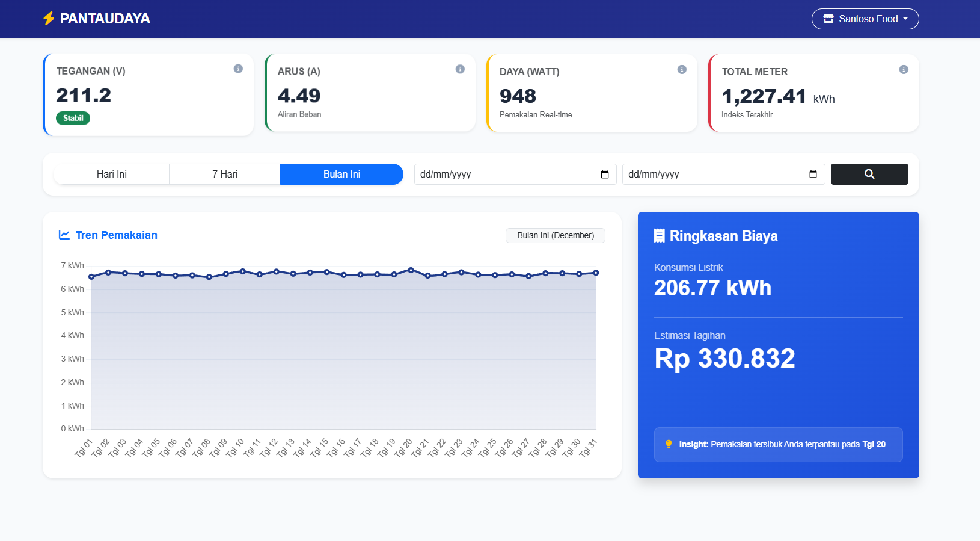Screen dimensions: 980x541
Task: Select the Bulan Ini range option
Action: 341,174
